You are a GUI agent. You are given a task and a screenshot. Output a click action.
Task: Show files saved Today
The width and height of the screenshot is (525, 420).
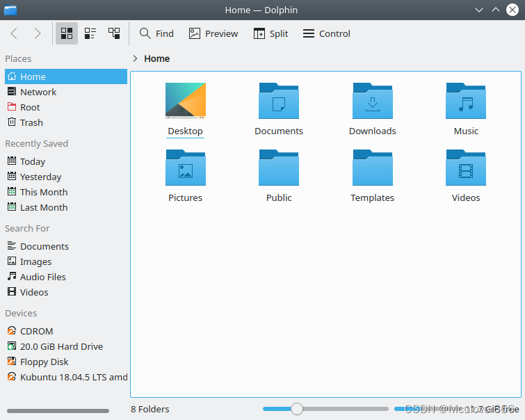66,161
